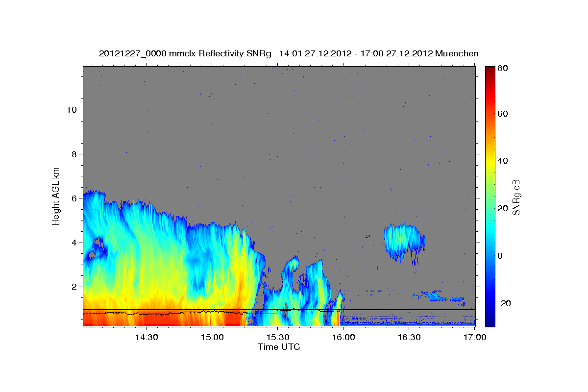
Task: Click the colorbar value 0
Action: tap(500, 256)
